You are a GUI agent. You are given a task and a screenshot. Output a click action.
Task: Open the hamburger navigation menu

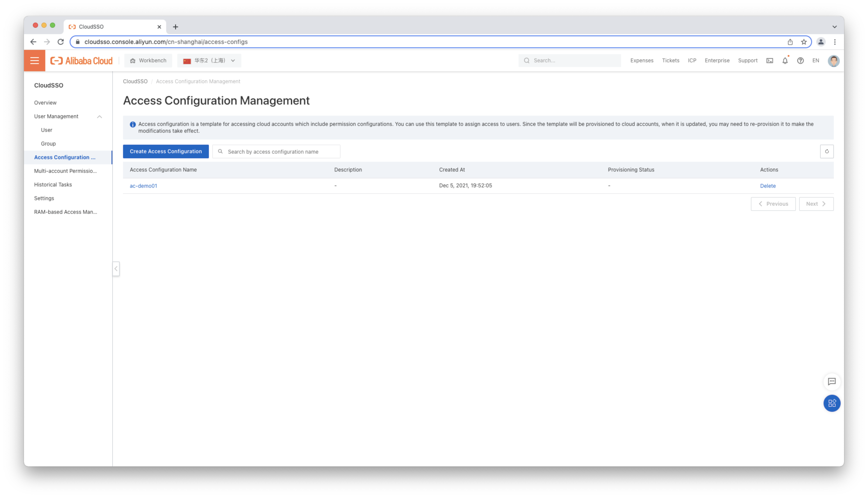tap(35, 61)
